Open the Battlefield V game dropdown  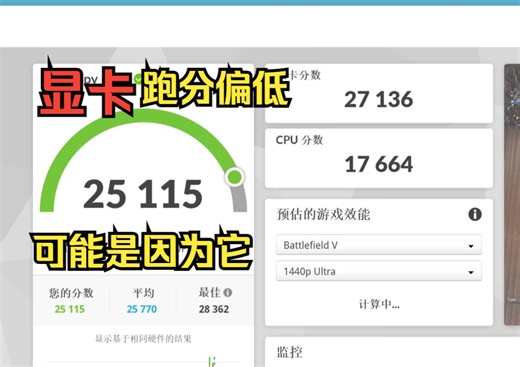379,245
